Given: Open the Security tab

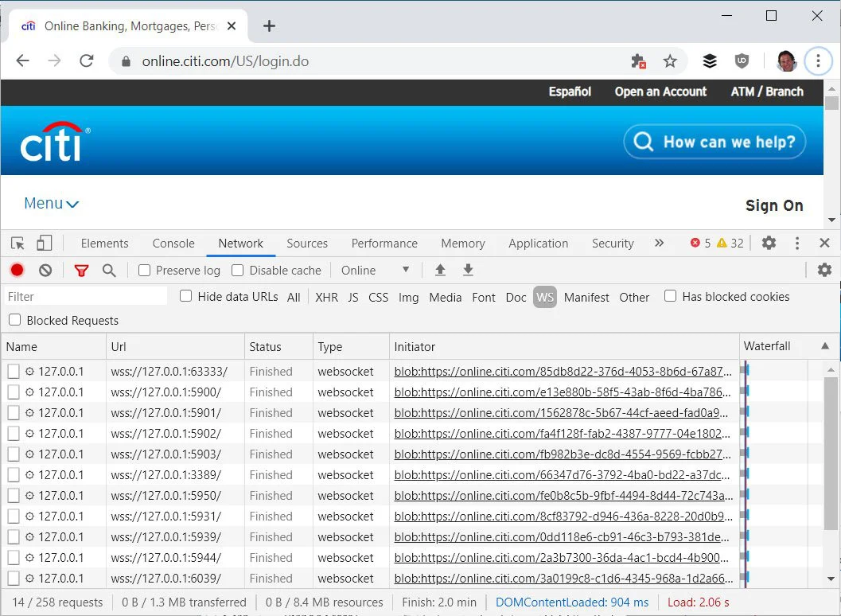Looking at the screenshot, I should tap(613, 243).
